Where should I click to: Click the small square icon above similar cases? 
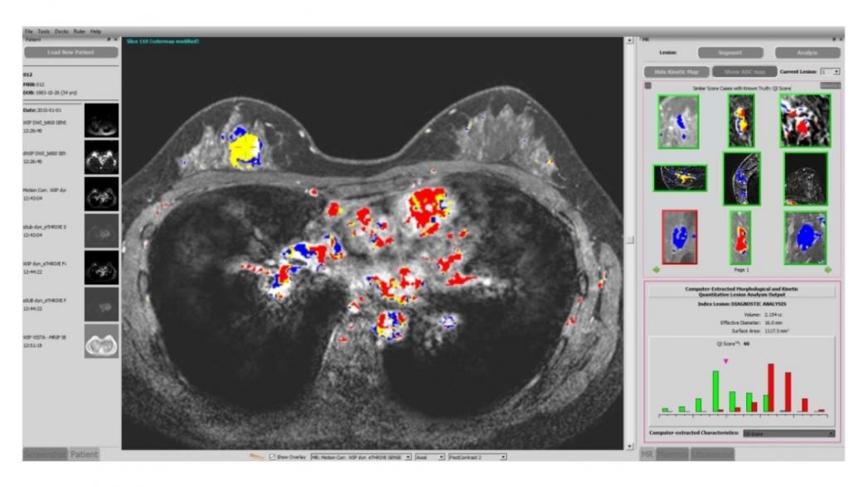[x=648, y=86]
